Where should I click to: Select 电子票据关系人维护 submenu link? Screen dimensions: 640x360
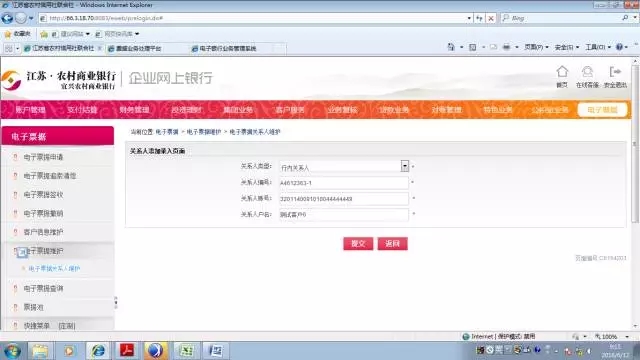point(54,269)
